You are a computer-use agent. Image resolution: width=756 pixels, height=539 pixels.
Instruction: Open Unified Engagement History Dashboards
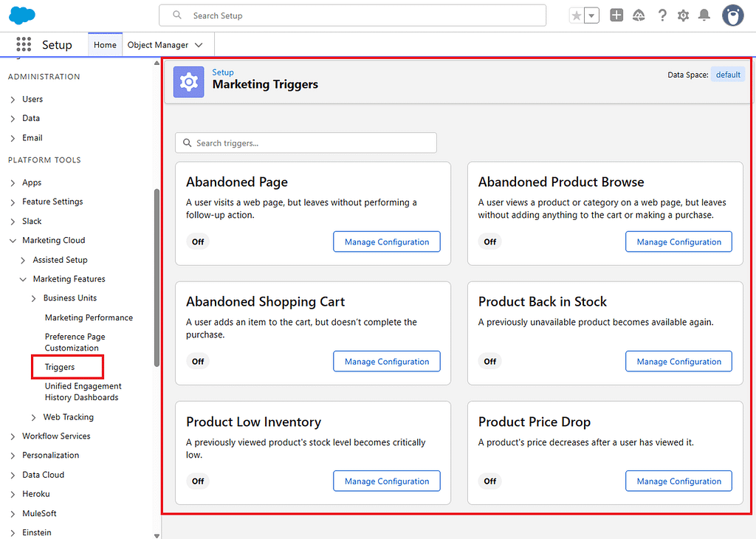click(83, 391)
